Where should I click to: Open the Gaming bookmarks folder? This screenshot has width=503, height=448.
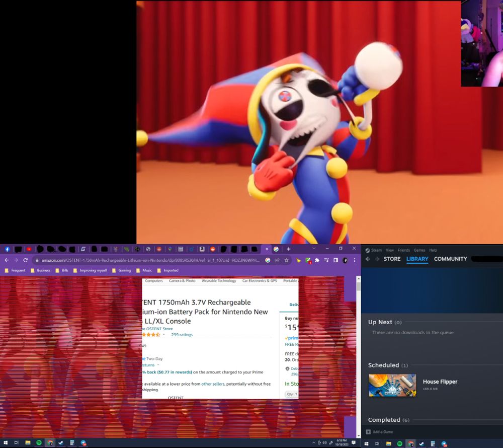pos(121,270)
